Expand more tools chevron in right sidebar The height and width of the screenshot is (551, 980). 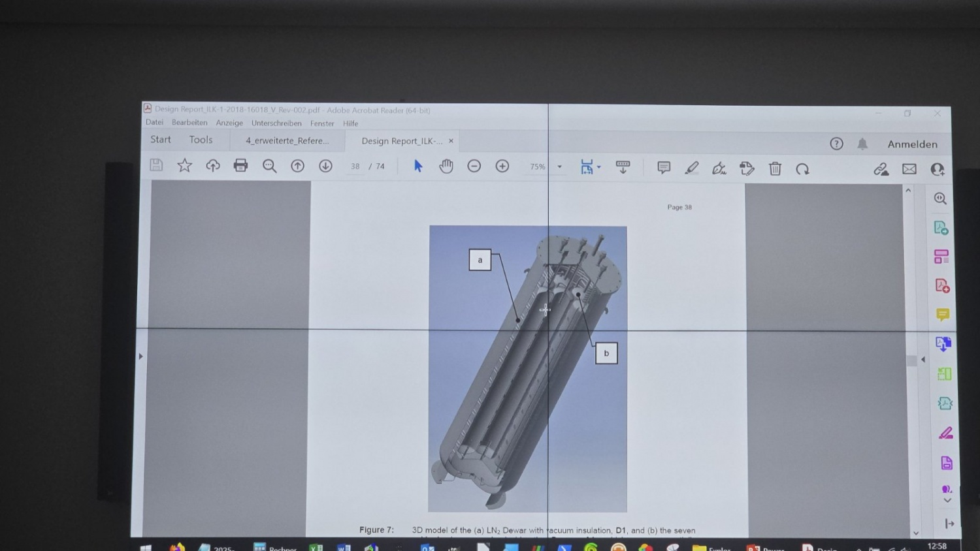tap(947, 501)
